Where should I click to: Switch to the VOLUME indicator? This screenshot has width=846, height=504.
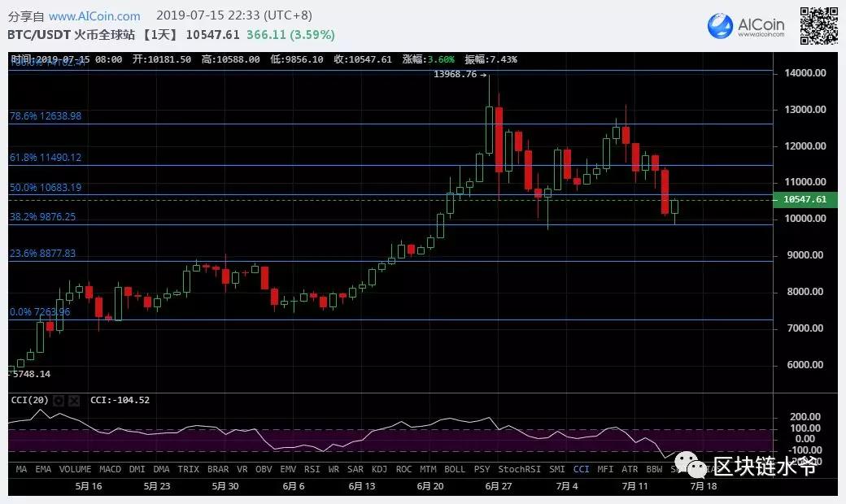[x=75, y=469]
